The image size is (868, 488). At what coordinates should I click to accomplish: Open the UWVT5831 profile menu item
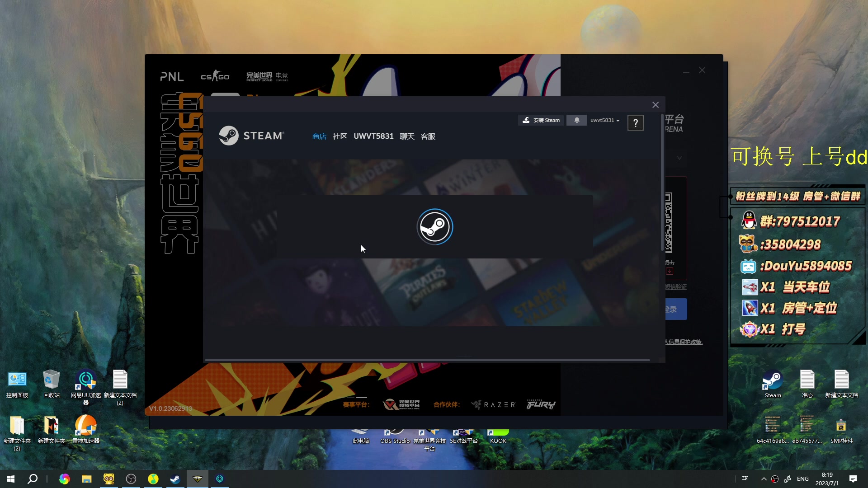tap(373, 136)
